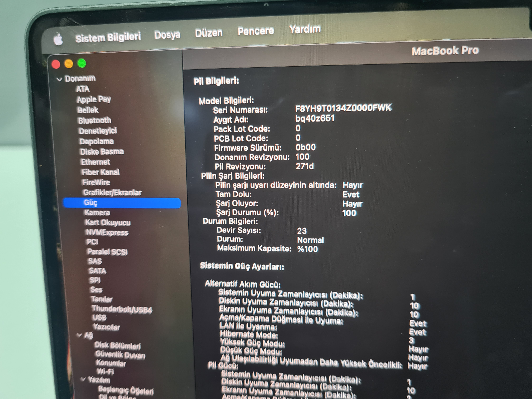This screenshot has height=399, width=532.
Task: Select Tanılar in the sidebar
Action: [x=102, y=299]
